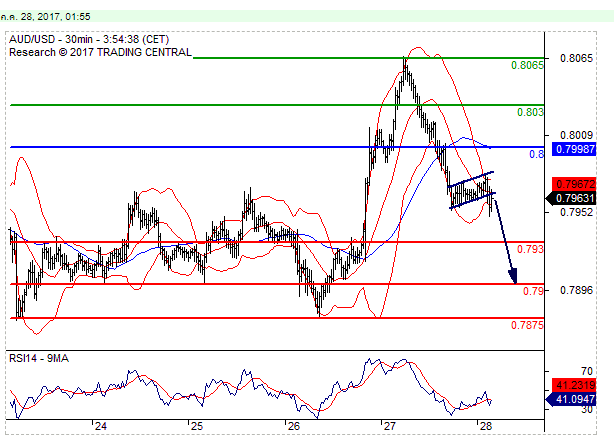The width and height of the screenshot is (614, 443).
Task: Click the 24 date marker on time axis
Action: click(101, 426)
